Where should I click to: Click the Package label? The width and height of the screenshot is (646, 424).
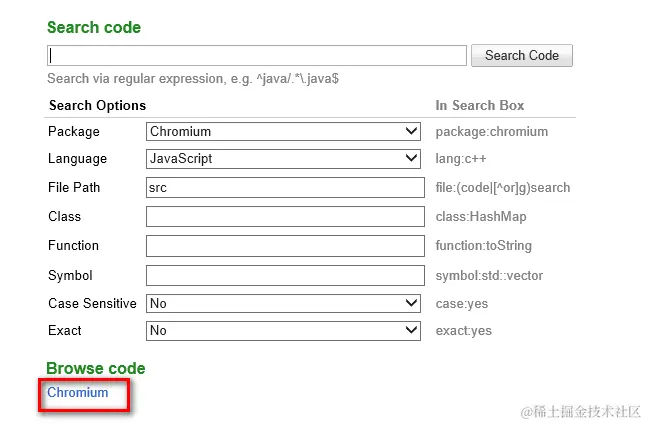[x=74, y=132]
